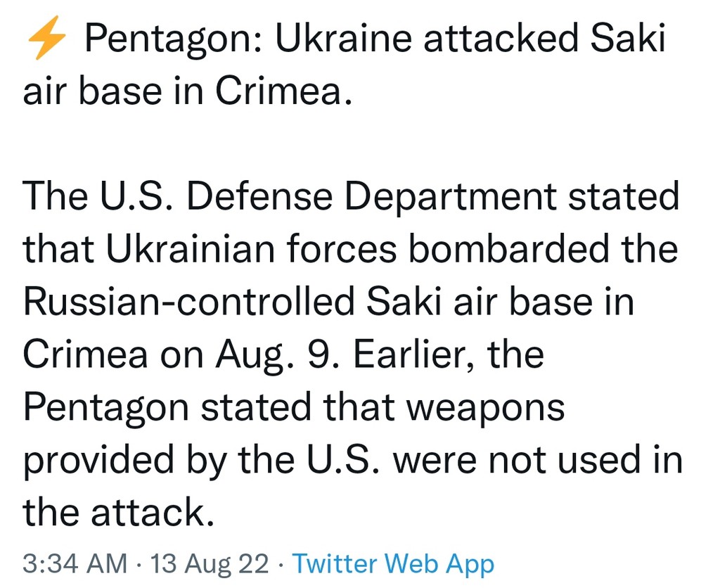Click the headline phrase 'Ukraine attacked Saki'
This screenshot has height=588, width=720.
470,38
